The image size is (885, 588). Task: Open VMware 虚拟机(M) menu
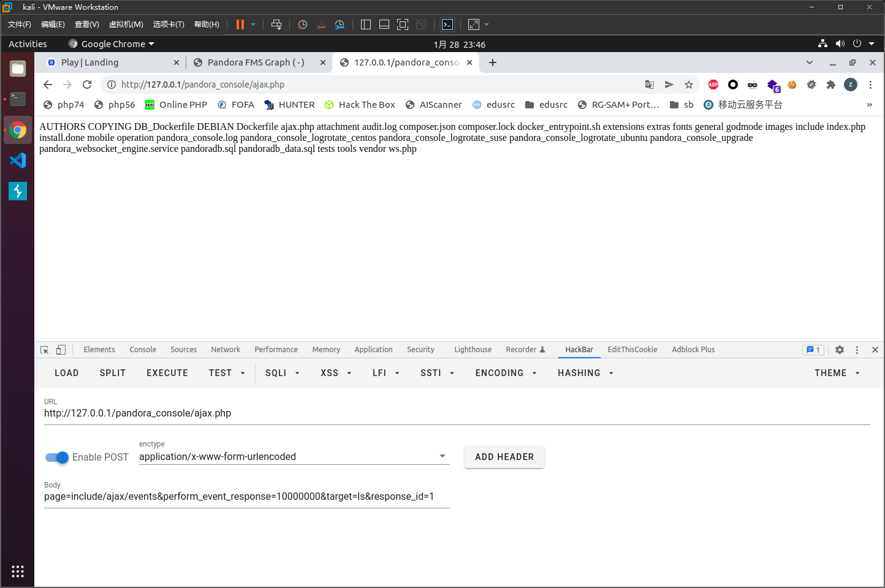tap(126, 24)
